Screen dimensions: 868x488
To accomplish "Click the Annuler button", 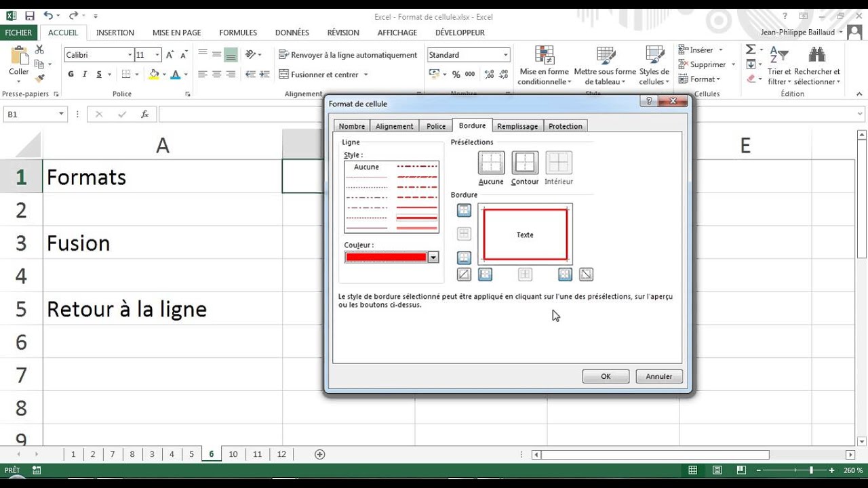I will [x=659, y=376].
